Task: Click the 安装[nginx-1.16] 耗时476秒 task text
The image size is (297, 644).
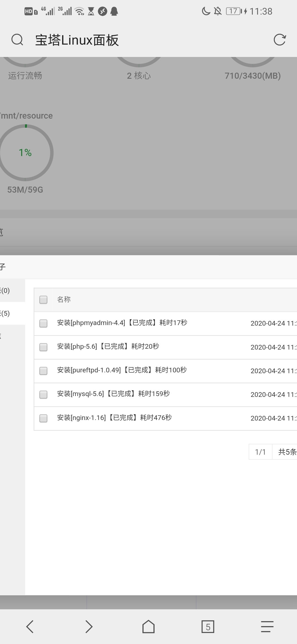Action: pyautogui.click(x=114, y=417)
